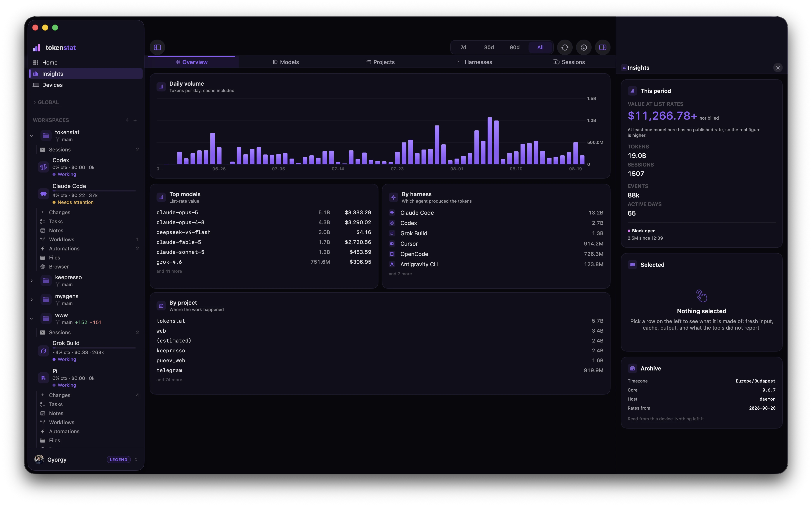The height and width of the screenshot is (506, 812).
Task: Toggle the right Insights panel icon
Action: (x=603, y=47)
